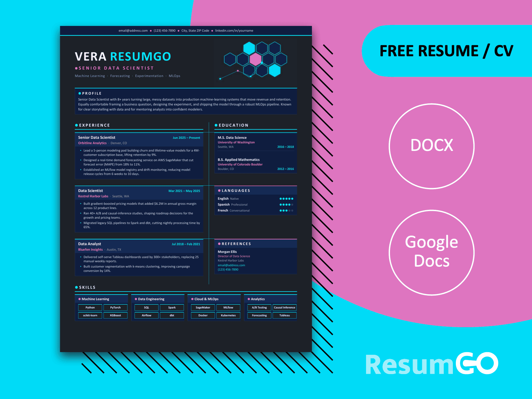Image resolution: width=532 pixels, height=399 pixels.
Task: Click the (123) 456-7890 phone in the top bar
Action: coord(165,31)
